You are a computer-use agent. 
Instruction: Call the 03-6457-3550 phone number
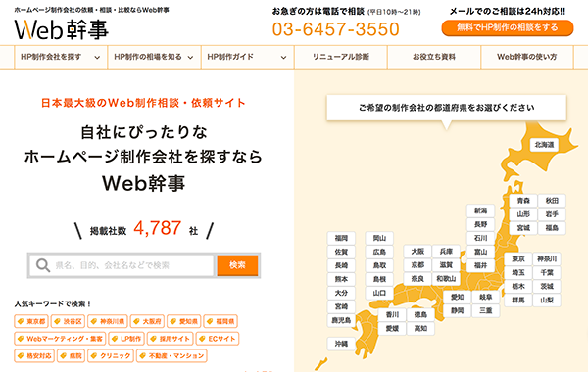[336, 29]
